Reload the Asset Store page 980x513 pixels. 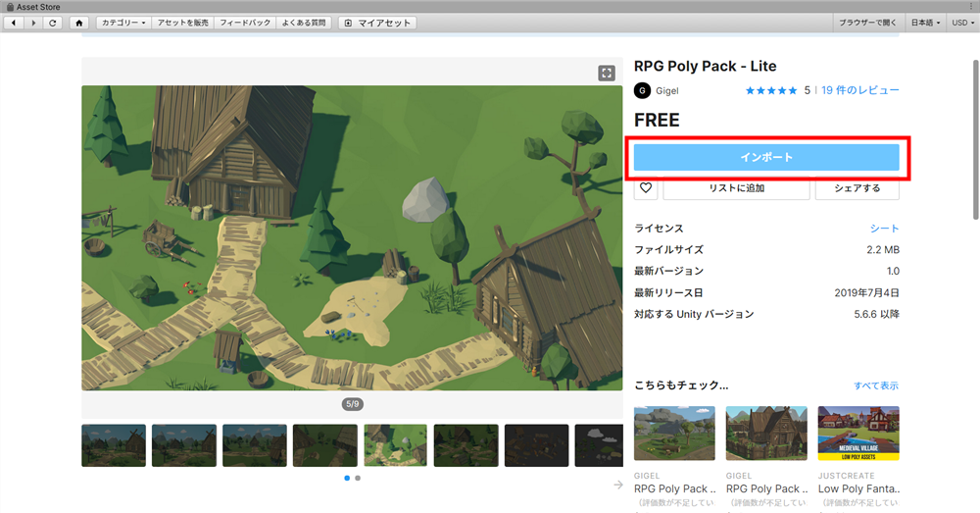point(53,23)
